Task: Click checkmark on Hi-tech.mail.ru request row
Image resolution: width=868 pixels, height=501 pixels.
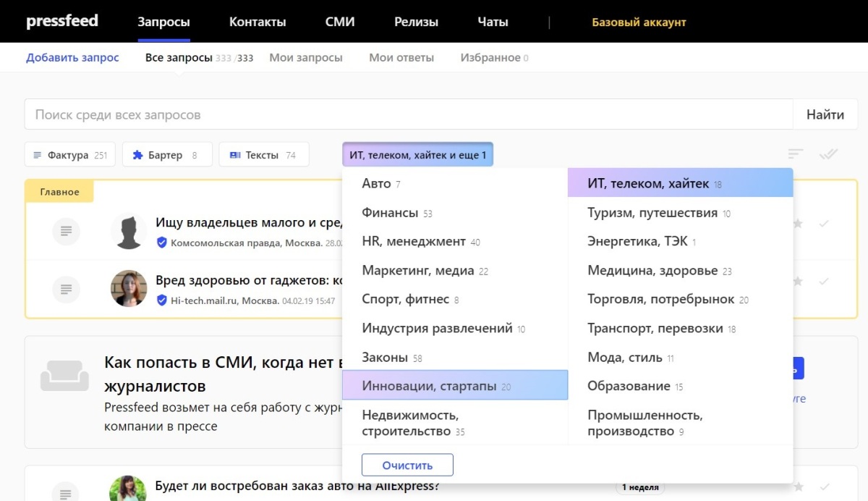Action: [x=823, y=282]
